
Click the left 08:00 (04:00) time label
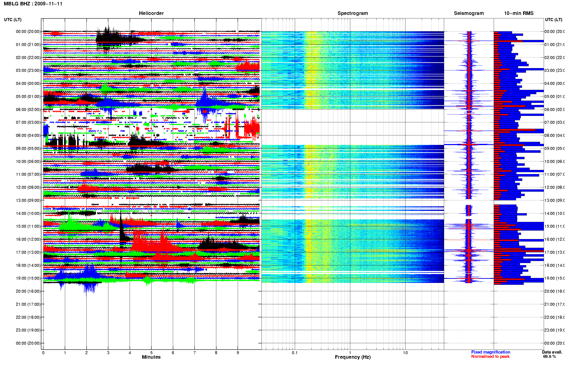click(x=28, y=135)
